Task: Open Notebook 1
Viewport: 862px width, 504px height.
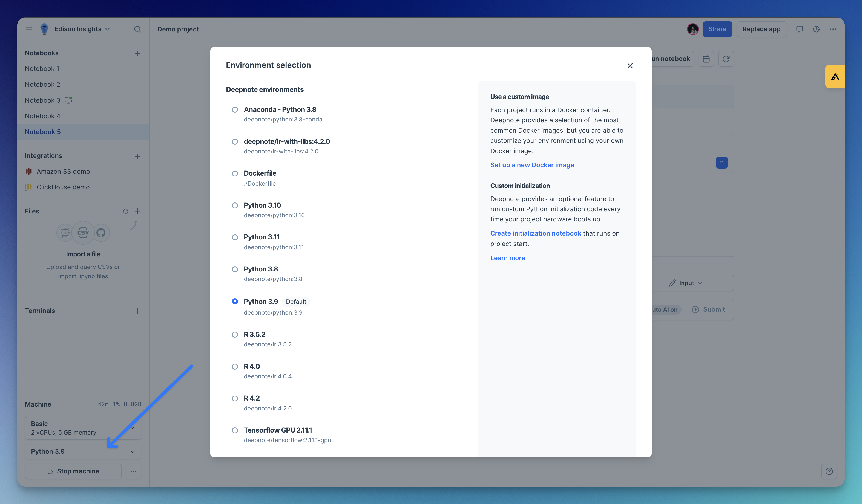Action: click(x=42, y=69)
